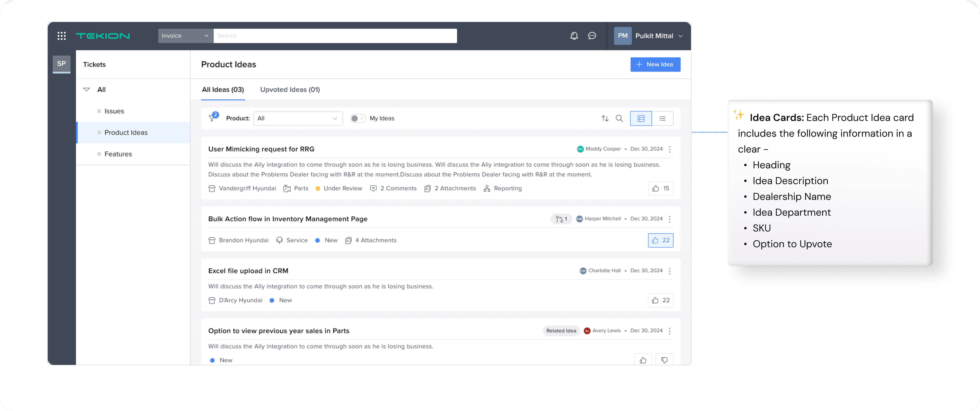Click the search magnifier in ideas toolbar
The width and height of the screenshot is (980, 411).
click(x=619, y=118)
